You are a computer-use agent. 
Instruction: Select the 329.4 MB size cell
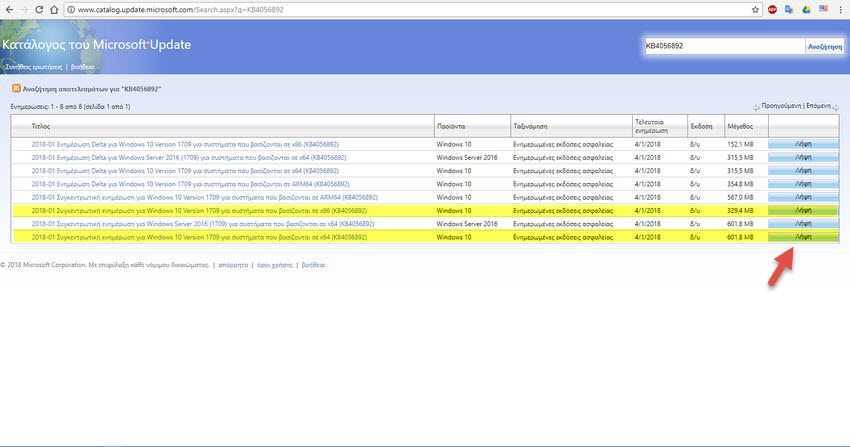tap(740, 211)
